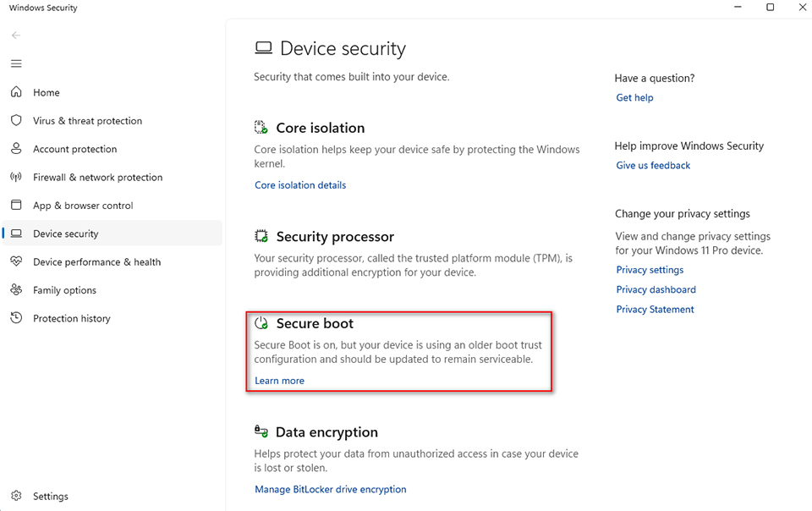This screenshot has width=812, height=511.
Task: Click 'Change your privacy settings' heading
Action: point(682,214)
